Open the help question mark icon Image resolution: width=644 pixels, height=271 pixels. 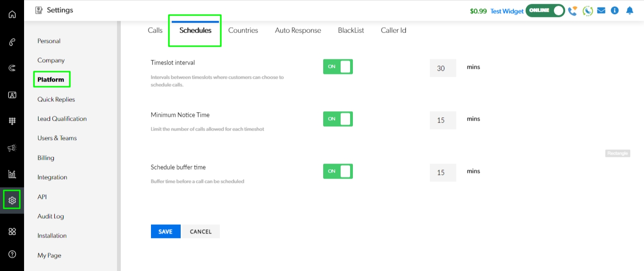tap(12, 254)
